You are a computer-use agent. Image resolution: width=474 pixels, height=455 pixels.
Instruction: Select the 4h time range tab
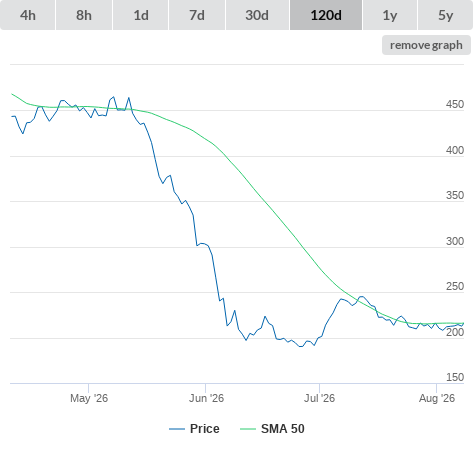[x=28, y=15]
